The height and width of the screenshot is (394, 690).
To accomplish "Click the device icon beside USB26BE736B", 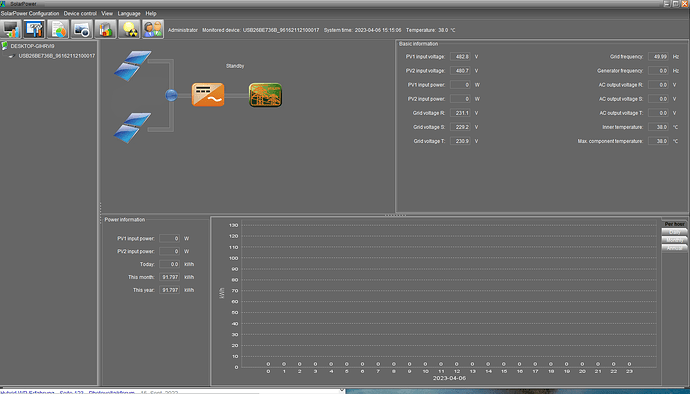I will click(12, 56).
